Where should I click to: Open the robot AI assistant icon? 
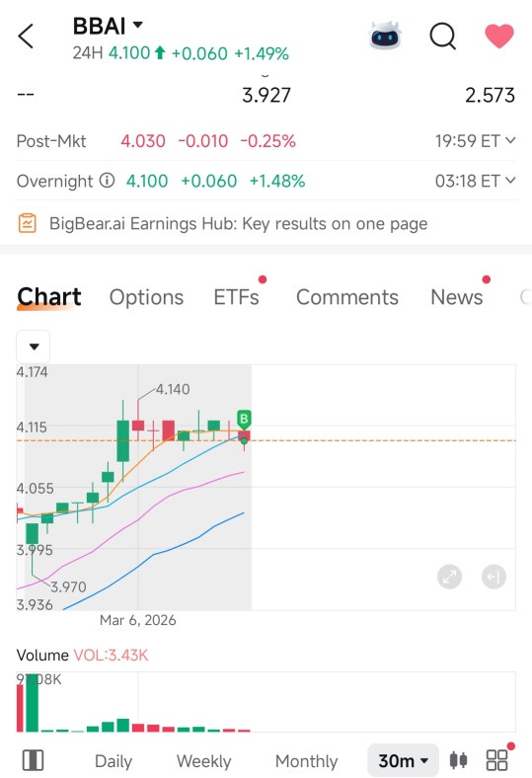point(385,36)
